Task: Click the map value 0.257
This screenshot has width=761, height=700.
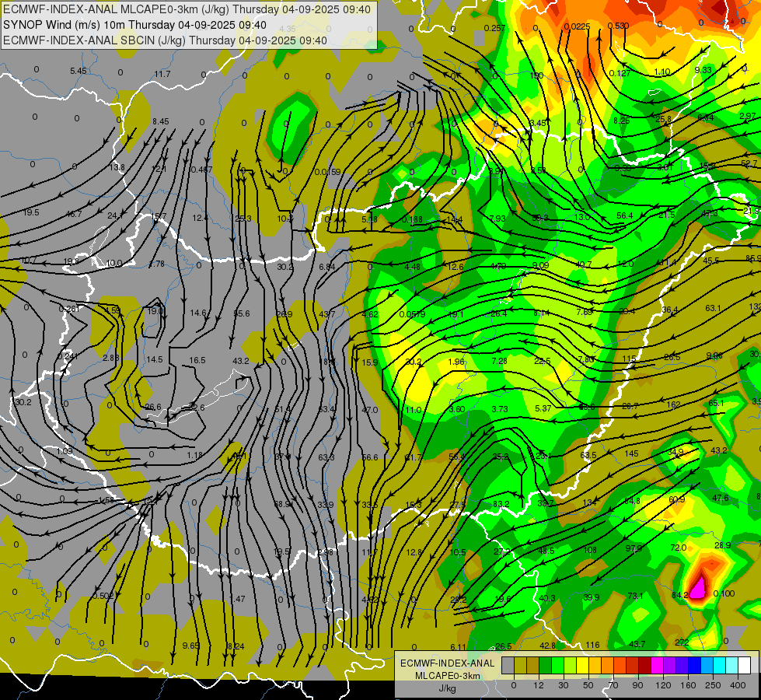Action: (x=494, y=28)
